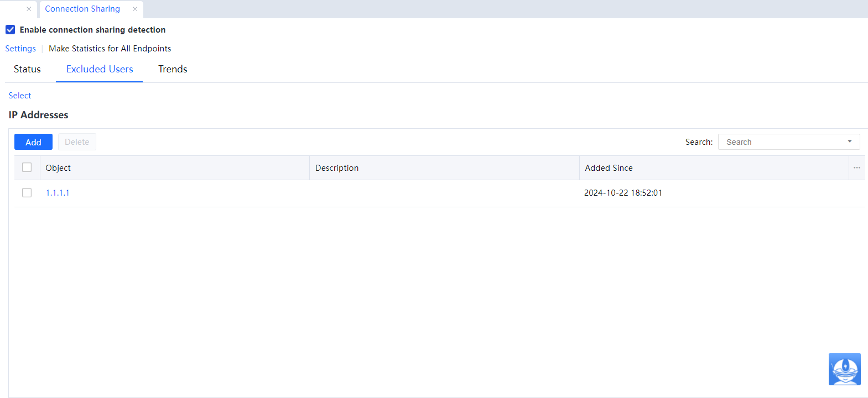This screenshot has height=398, width=868.
Task: Focus the Search input field
Action: click(780, 142)
